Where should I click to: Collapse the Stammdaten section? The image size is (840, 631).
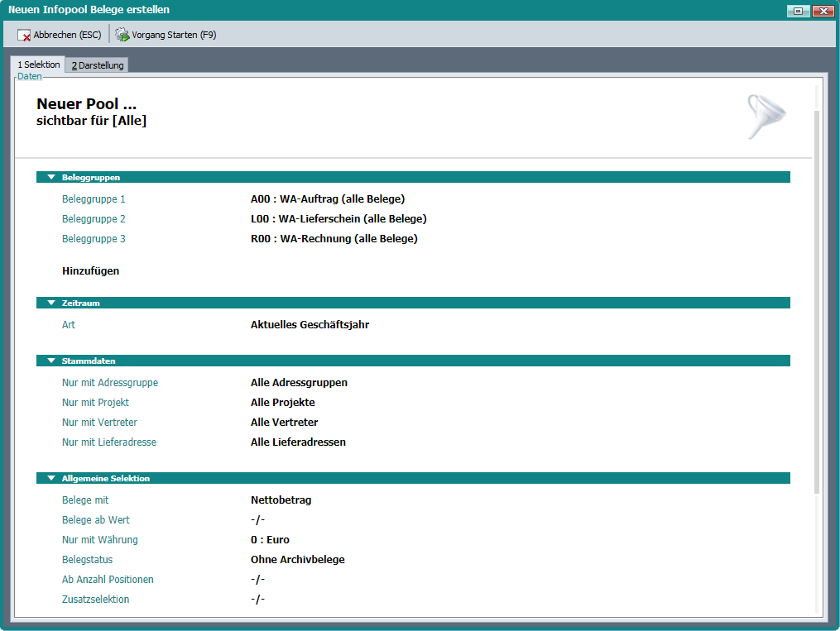(x=51, y=361)
